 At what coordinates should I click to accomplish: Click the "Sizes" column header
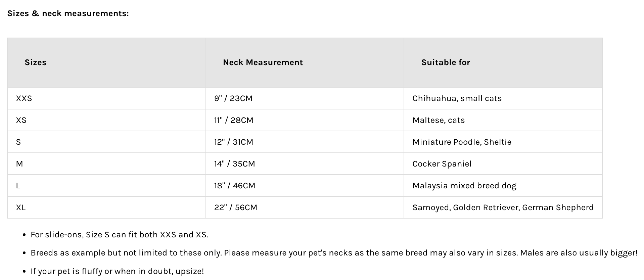pyautogui.click(x=35, y=62)
